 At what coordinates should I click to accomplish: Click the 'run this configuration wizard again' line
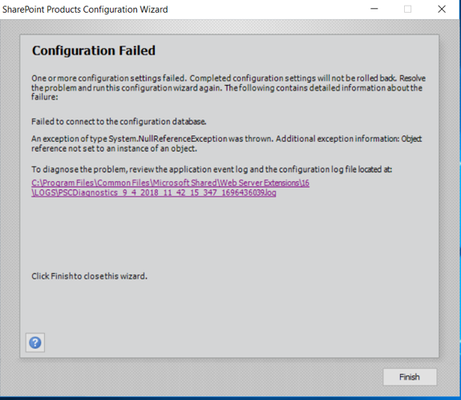pyautogui.click(x=227, y=88)
